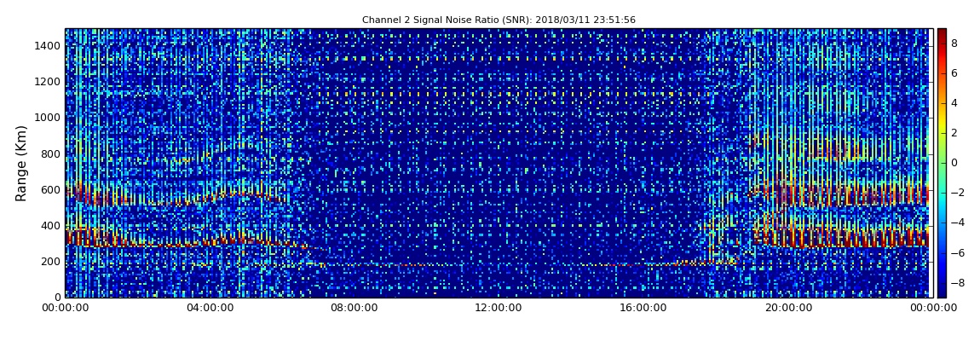The width and height of the screenshot is (980, 347).
Task: Click the dark red top of the colorbar
Action: click(942, 34)
